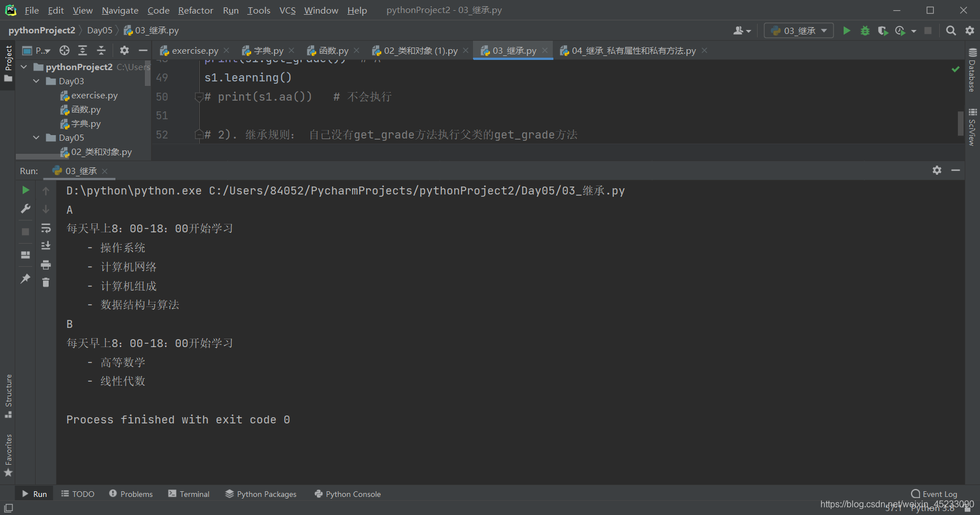Viewport: 980px width, 515px height.
Task: Toggle the Project side tab
Action: [x=8, y=63]
